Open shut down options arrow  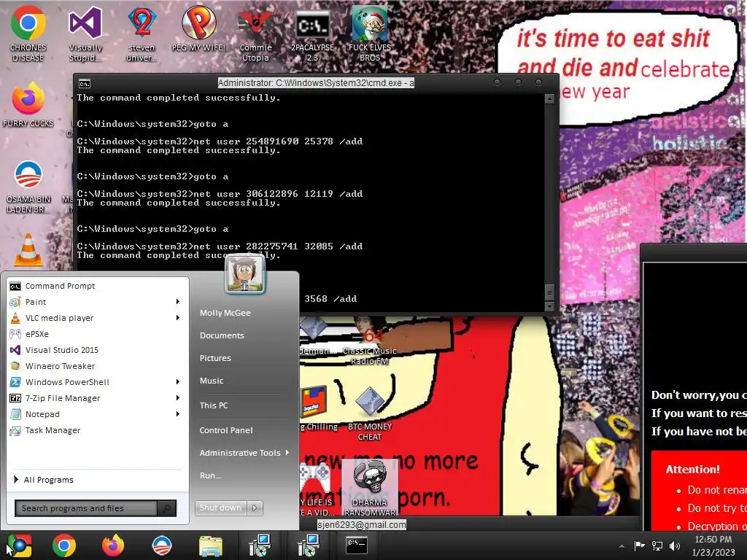pyautogui.click(x=255, y=508)
